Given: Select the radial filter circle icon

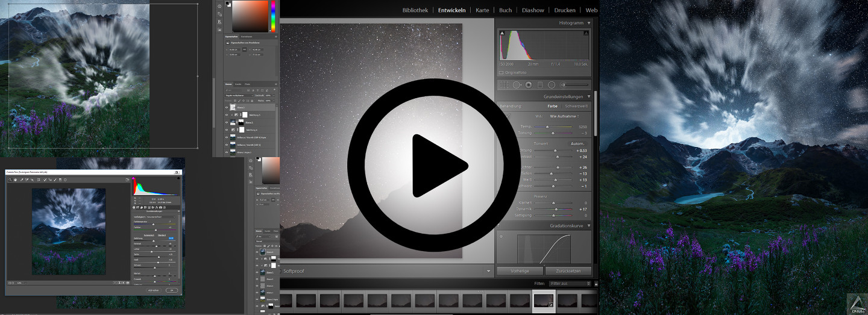Looking at the screenshot, I should click(x=552, y=85).
